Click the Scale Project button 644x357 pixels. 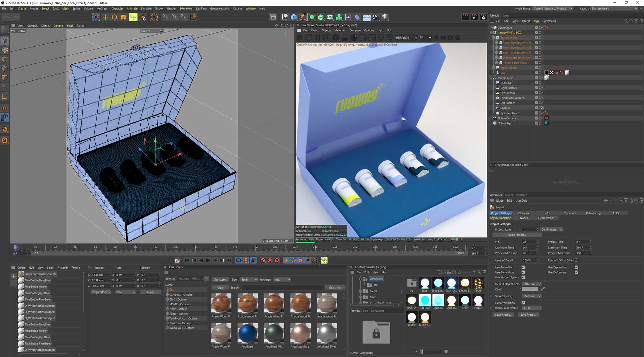click(517, 235)
